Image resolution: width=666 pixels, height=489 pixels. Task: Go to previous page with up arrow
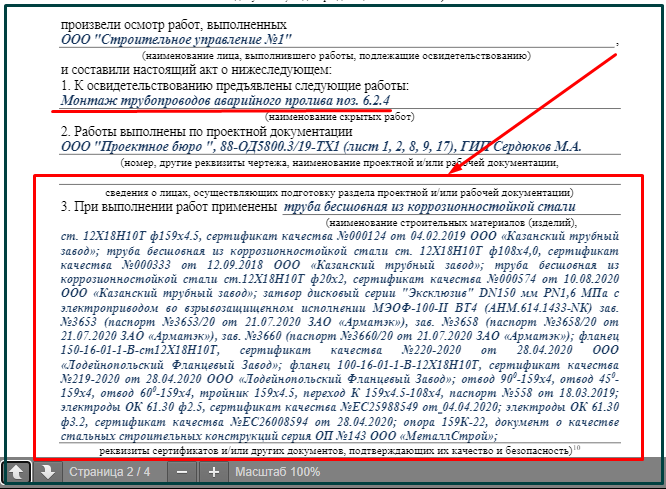tap(16, 472)
